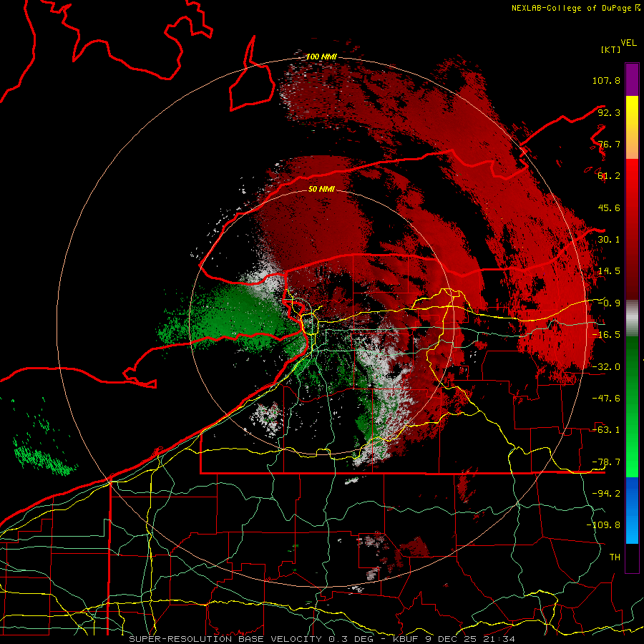Image resolution: width=644 pixels, height=644 pixels.
Task: Click the [KT] units label
Action: coord(611,49)
